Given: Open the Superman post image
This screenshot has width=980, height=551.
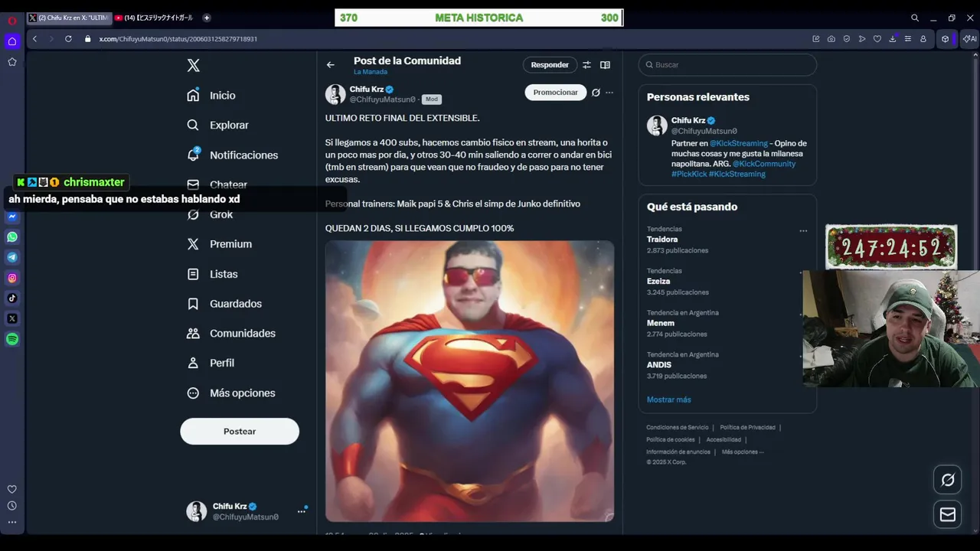Looking at the screenshot, I should tap(469, 381).
